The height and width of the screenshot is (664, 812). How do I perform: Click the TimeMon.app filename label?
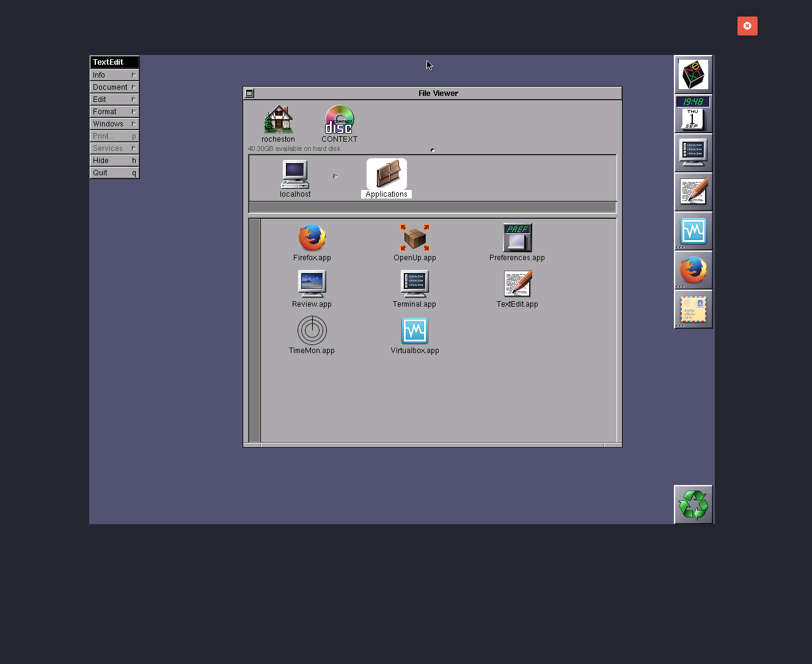(312, 351)
